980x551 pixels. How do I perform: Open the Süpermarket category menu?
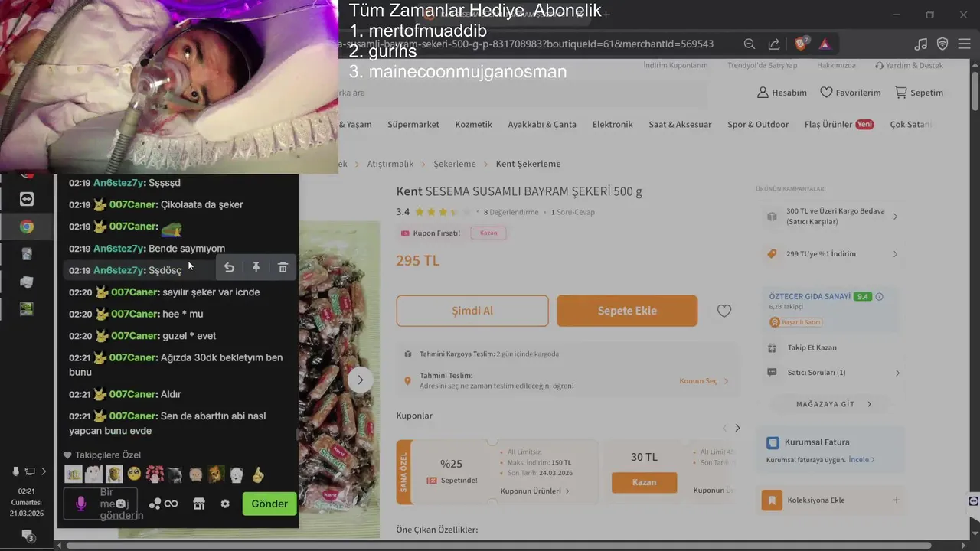click(413, 124)
